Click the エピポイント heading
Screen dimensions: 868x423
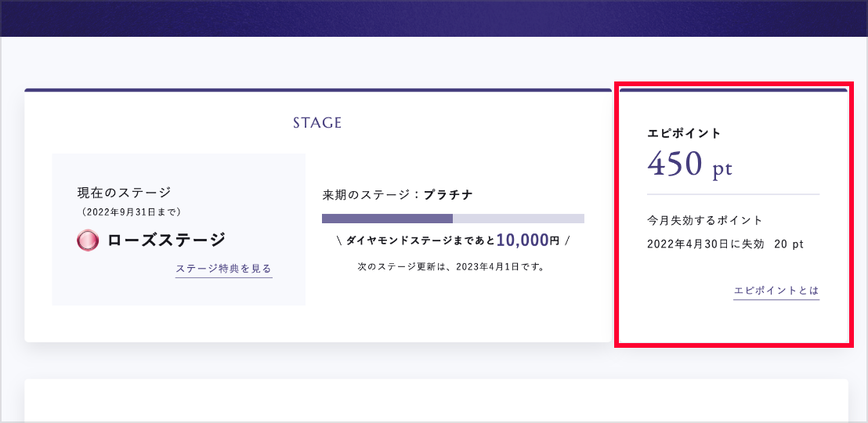pos(684,133)
